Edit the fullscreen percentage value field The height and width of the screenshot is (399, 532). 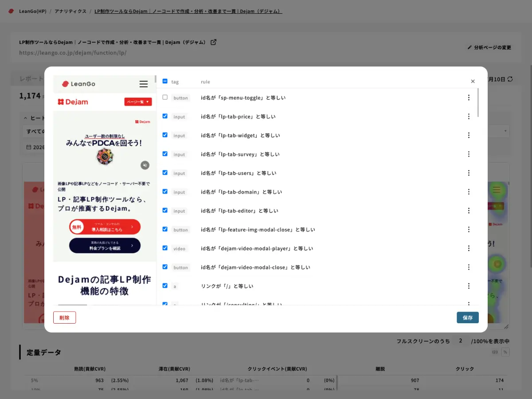point(461,341)
